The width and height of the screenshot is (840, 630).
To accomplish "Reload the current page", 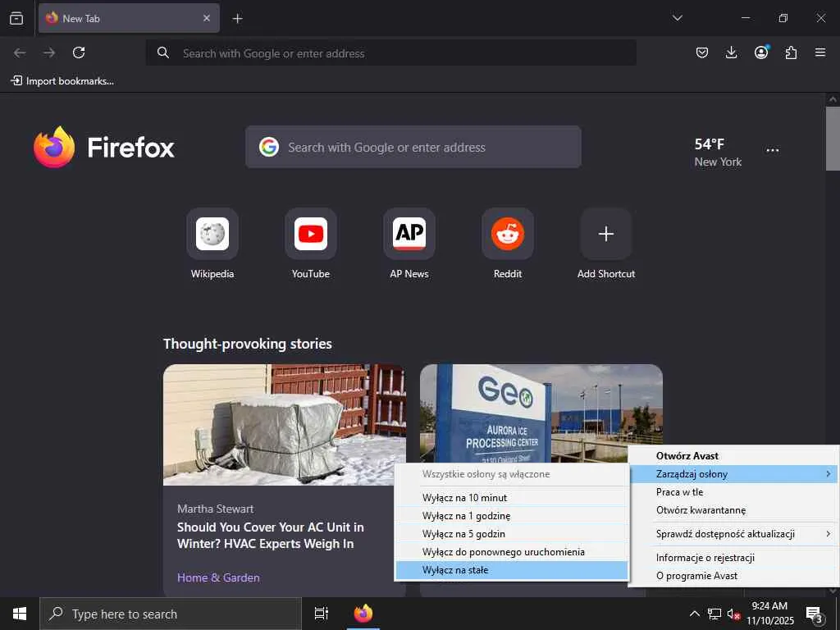I will (79, 52).
